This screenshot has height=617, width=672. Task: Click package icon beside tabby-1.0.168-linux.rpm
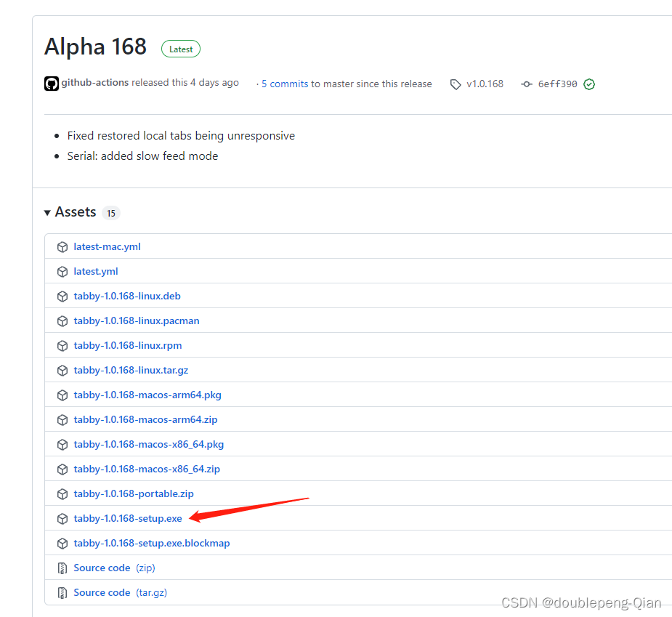coord(62,346)
